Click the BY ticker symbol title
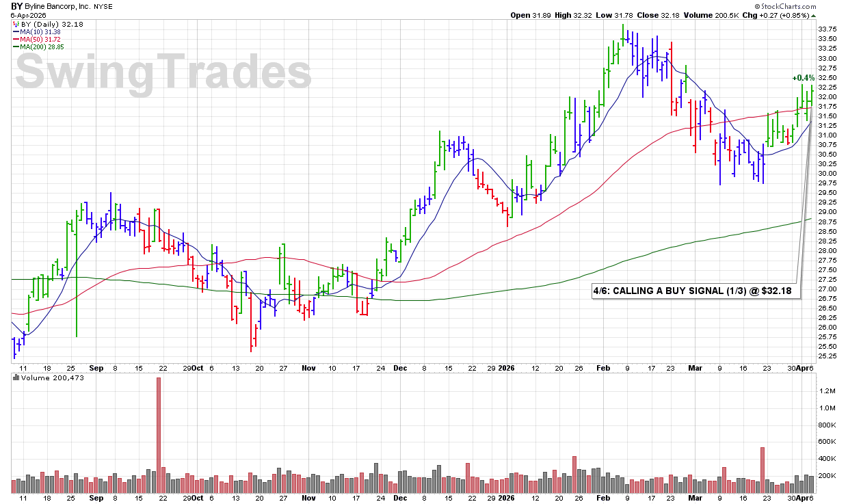The width and height of the screenshot is (848, 504). pyautogui.click(x=17, y=5)
